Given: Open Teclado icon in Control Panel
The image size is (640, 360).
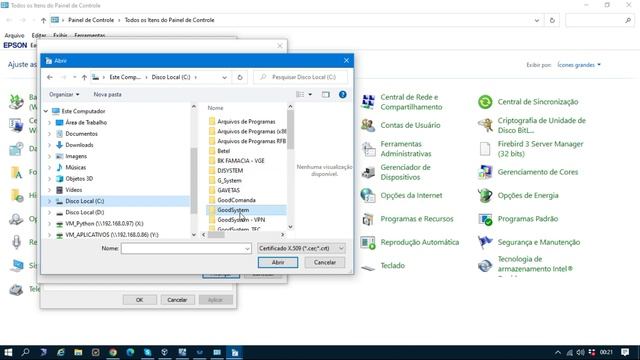Looking at the screenshot, I should (x=368, y=267).
